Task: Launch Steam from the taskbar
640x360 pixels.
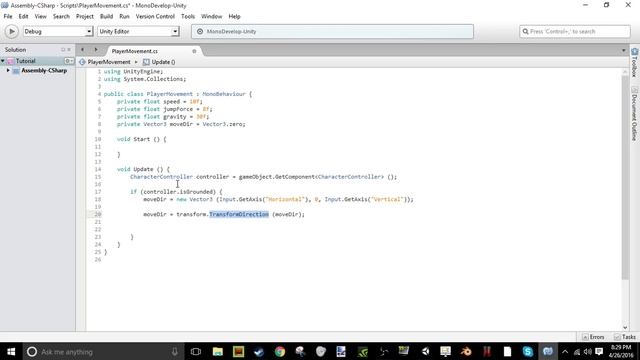Action: [259, 351]
